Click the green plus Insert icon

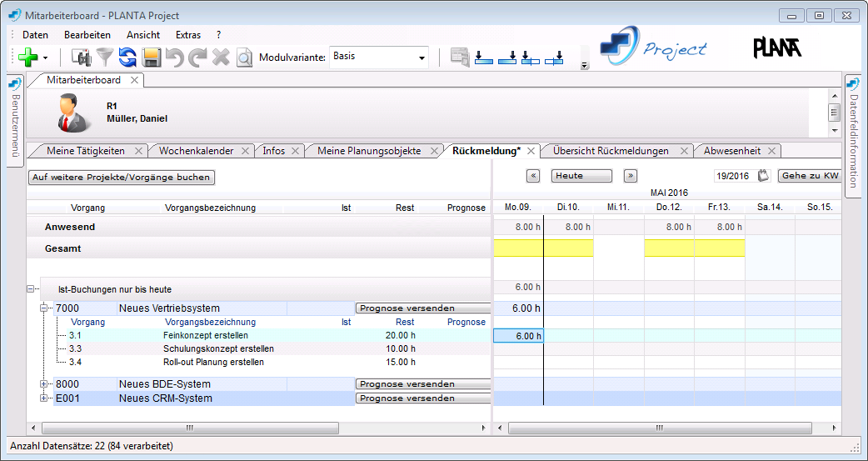point(27,57)
